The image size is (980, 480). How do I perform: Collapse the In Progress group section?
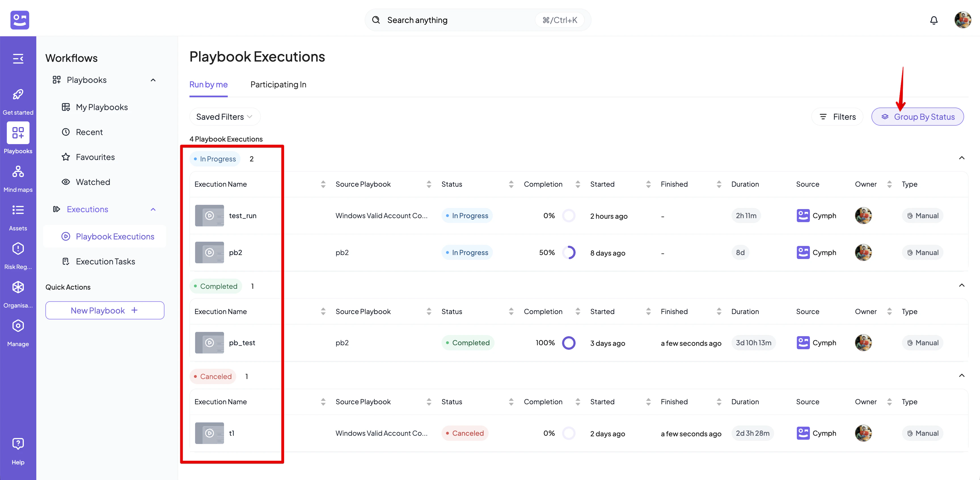point(962,158)
